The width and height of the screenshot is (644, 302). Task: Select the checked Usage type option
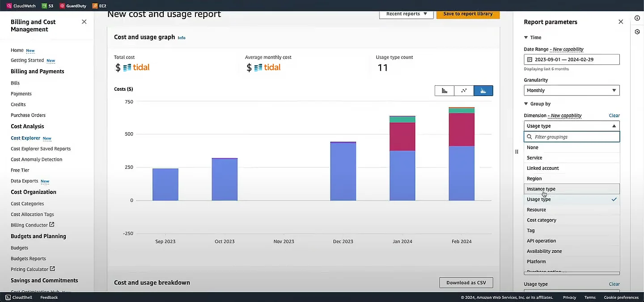pyautogui.click(x=572, y=199)
